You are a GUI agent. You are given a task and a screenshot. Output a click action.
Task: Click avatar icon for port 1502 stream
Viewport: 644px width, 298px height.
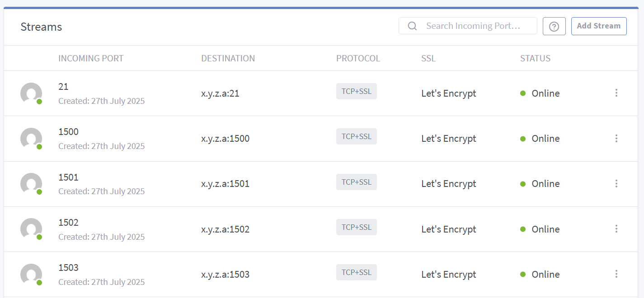pos(31,229)
